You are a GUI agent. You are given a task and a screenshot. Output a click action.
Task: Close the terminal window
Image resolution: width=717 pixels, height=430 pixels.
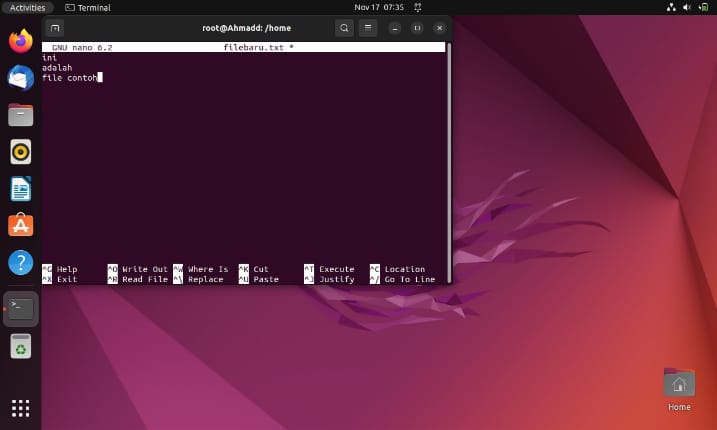click(x=439, y=28)
